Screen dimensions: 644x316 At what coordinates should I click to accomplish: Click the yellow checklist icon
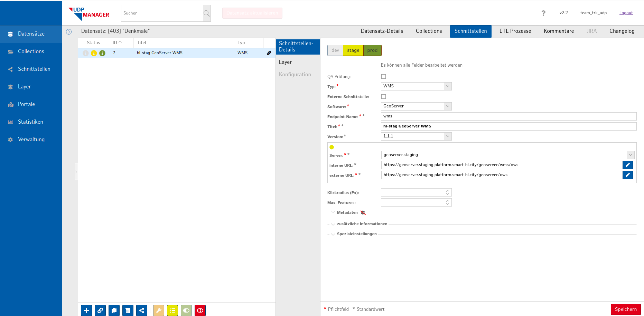(x=172, y=310)
